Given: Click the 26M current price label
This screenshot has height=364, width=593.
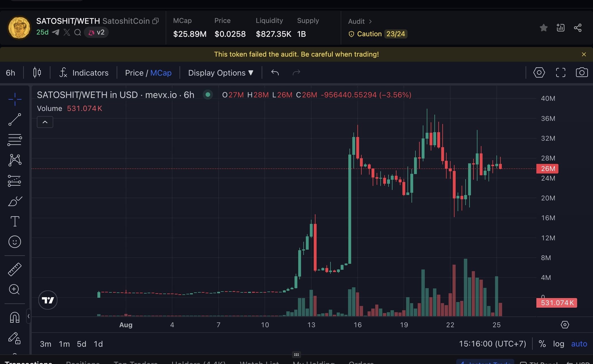Looking at the screenshot, I should point(547,169).
